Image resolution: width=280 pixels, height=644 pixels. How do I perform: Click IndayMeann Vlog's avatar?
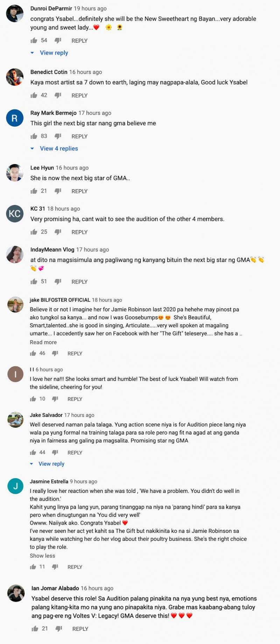point(15,255)
